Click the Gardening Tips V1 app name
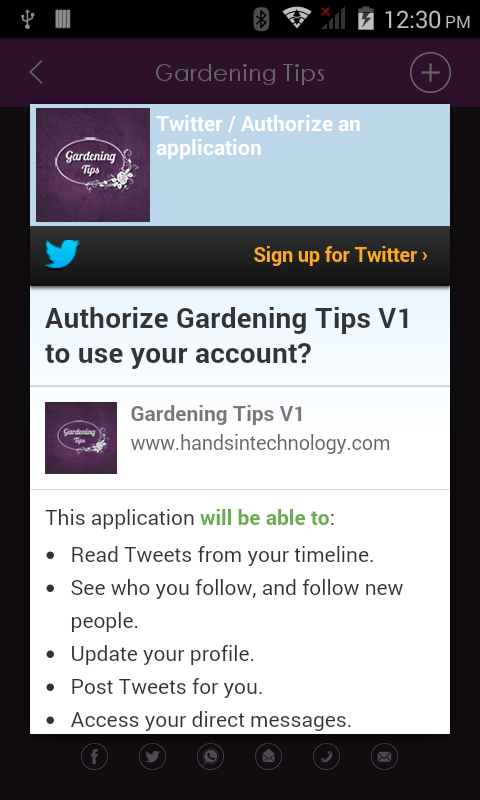 tap(217, 414)
